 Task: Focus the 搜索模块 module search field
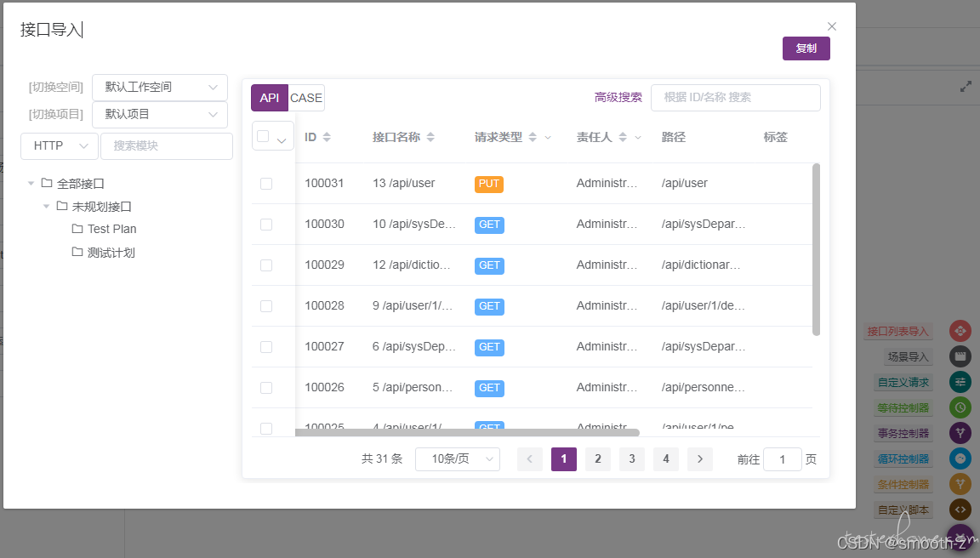(x=167, y=145)
